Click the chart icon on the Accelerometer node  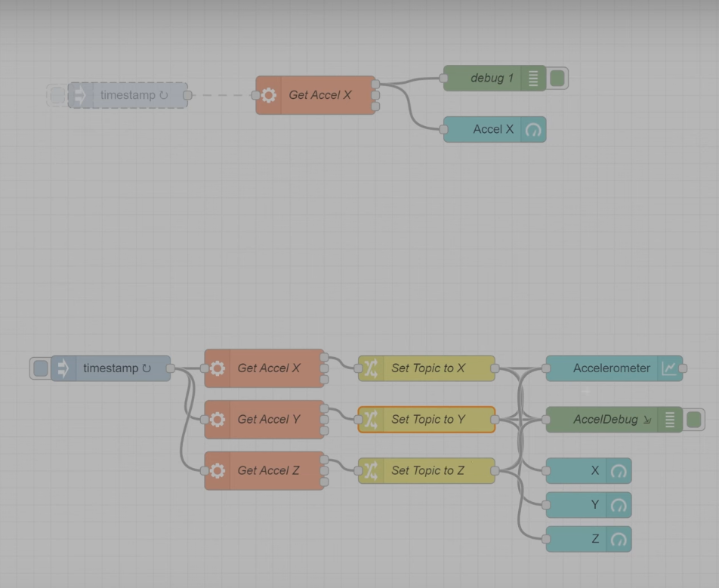click(x=668, y=368)
